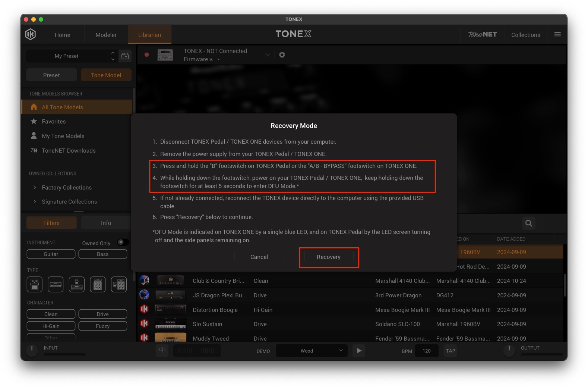
Task: Click the Favorites star icon
Action: point(34,121)
